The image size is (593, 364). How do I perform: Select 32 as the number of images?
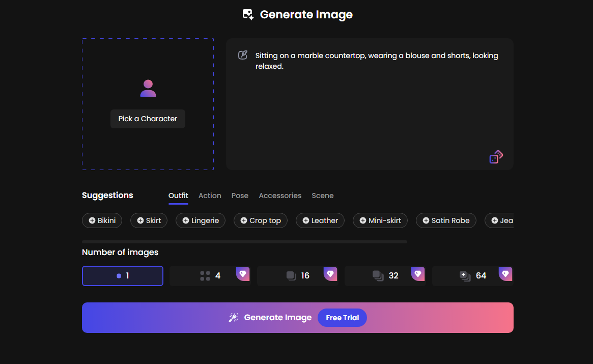pyautogui.click(x=385, y=275)
